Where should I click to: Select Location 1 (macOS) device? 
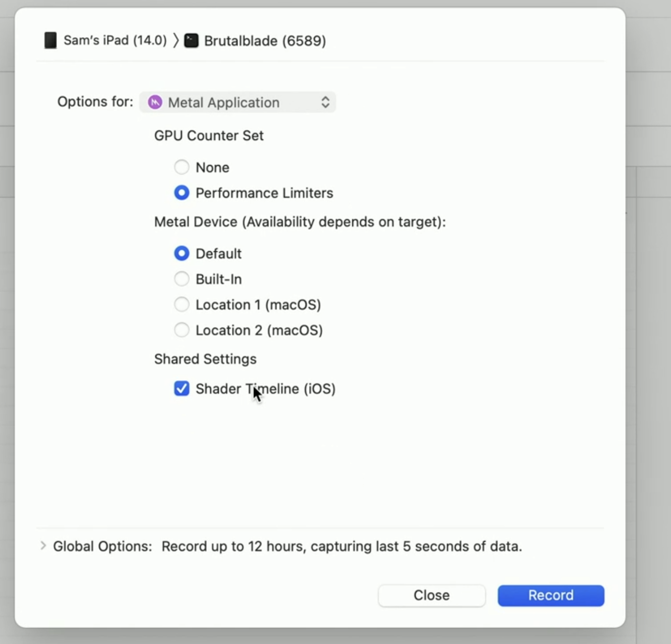[x=182, y=305]
